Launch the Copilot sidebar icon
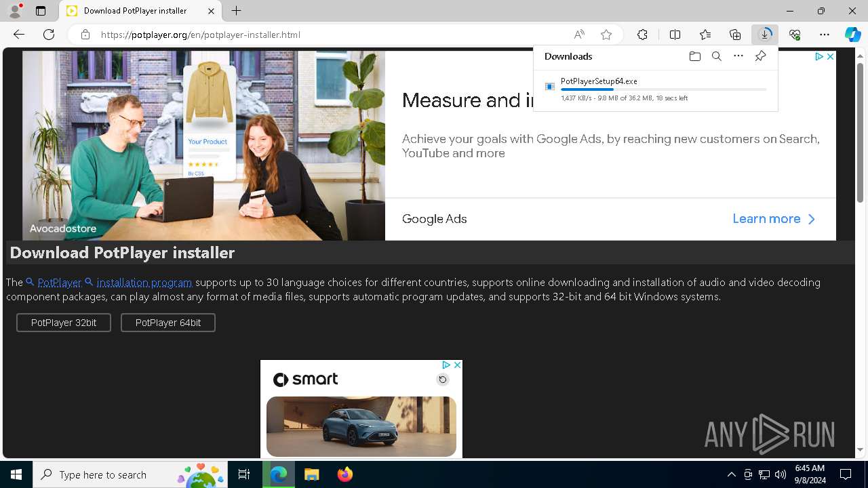Screen dimensions: 868x488 [x=852, y=35]
